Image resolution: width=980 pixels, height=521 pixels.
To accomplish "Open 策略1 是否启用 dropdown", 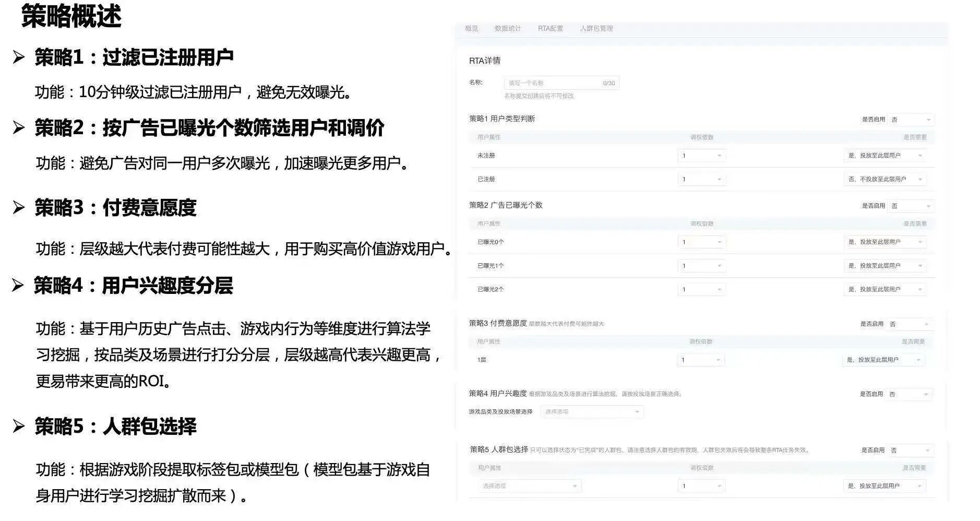I will click(x=911, y=120).
